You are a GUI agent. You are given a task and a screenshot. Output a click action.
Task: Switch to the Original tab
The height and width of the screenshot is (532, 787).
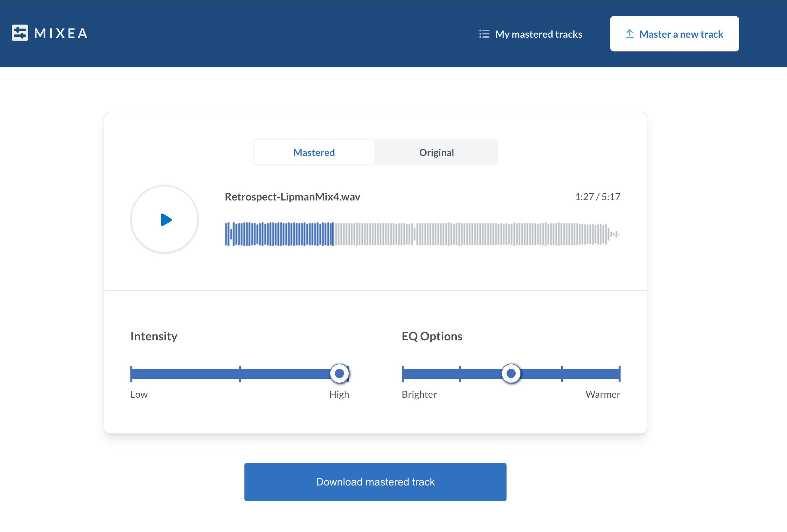pyautogui.click(x=436, y=152)
